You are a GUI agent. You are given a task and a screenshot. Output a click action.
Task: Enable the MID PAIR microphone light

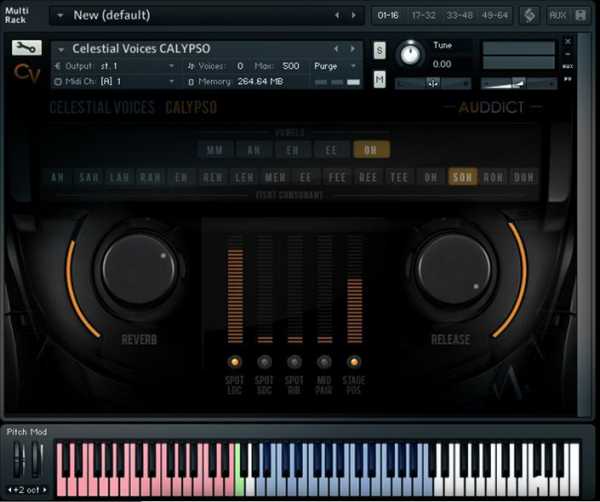(324, 362)
